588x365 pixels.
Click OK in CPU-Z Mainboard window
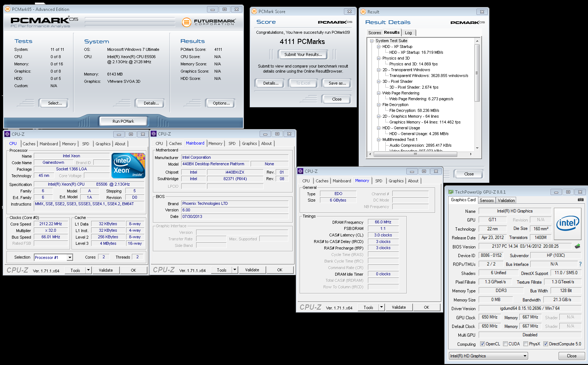click(280, 270)
